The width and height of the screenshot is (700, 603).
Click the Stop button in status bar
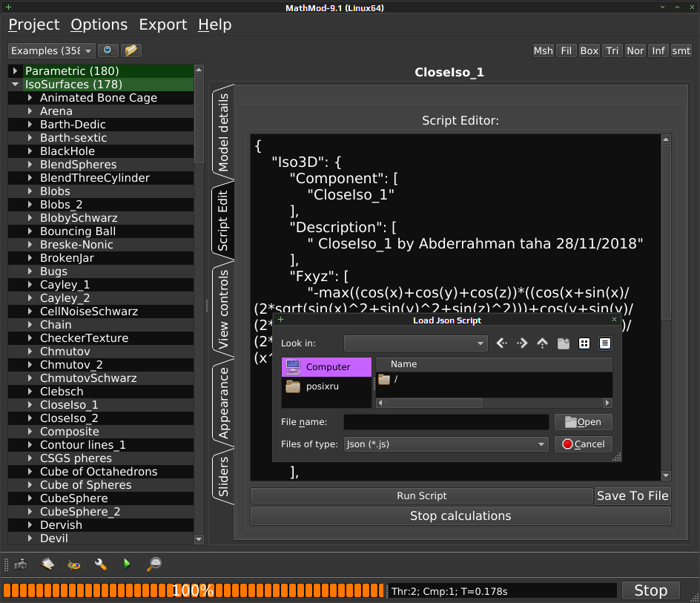(651, 590)
